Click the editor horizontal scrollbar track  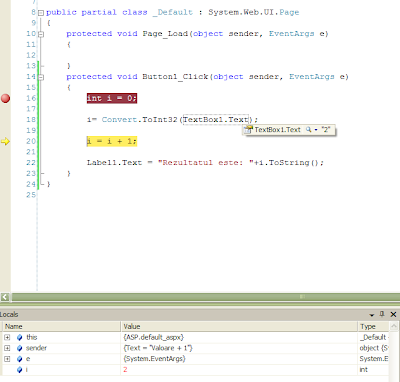click(x=205, y=297)
